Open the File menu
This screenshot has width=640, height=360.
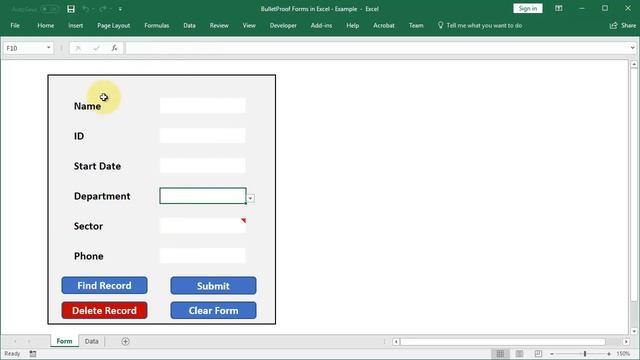click(15, 25)
